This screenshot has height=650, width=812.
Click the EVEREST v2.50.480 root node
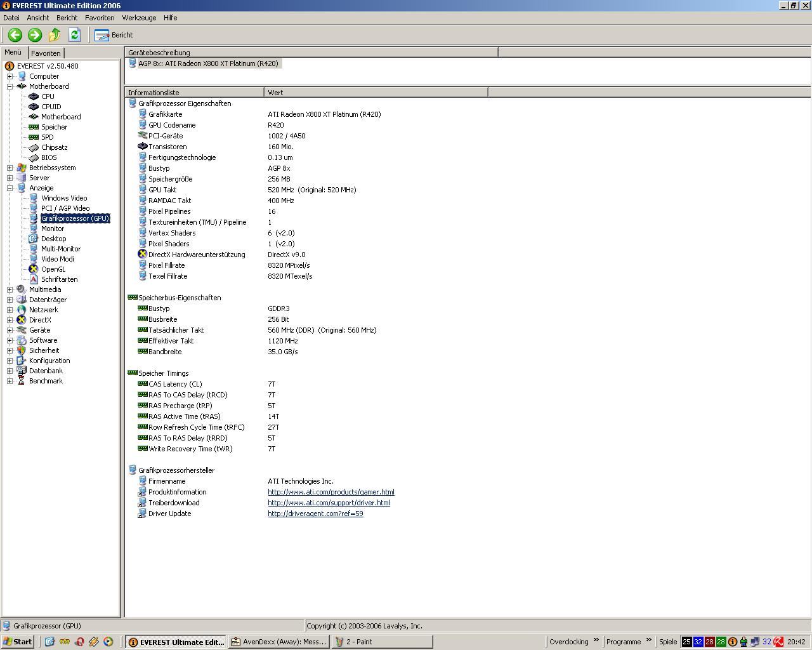click(48, 66)
